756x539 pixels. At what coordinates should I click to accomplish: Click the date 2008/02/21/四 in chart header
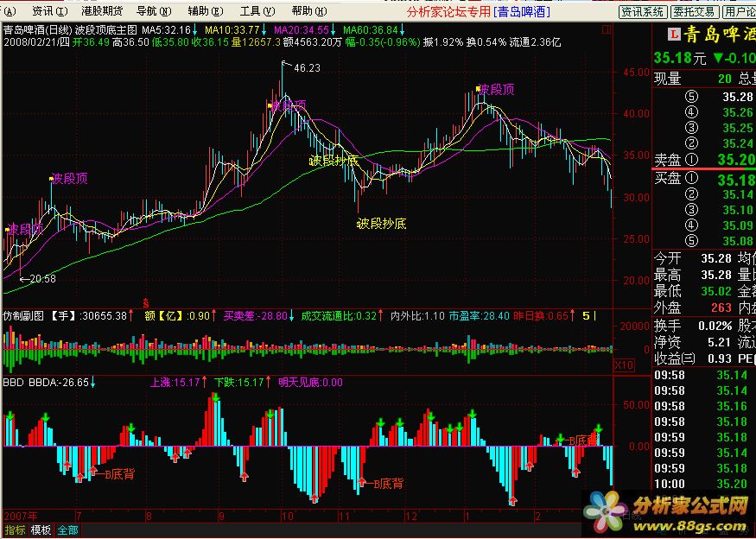coord(36,42)
